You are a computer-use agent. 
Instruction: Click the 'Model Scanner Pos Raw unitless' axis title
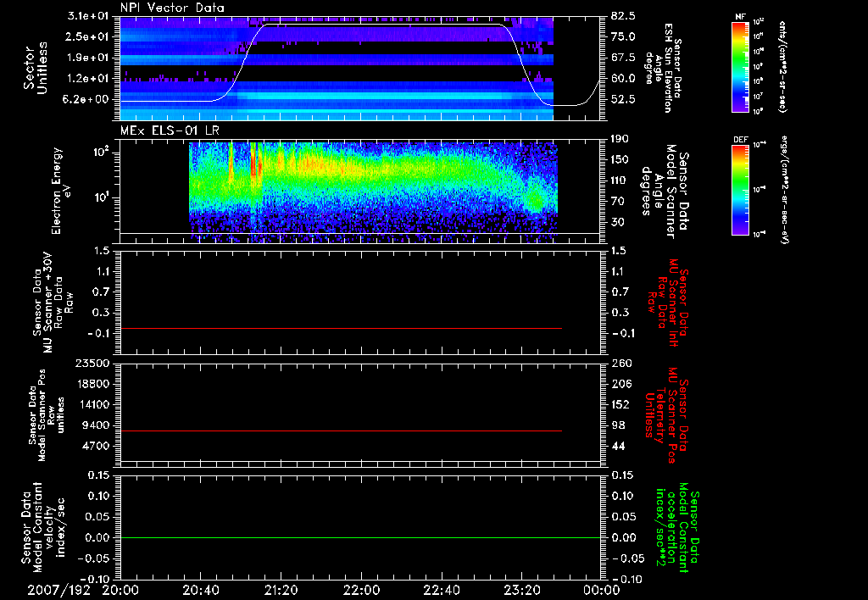pos(47,415)
